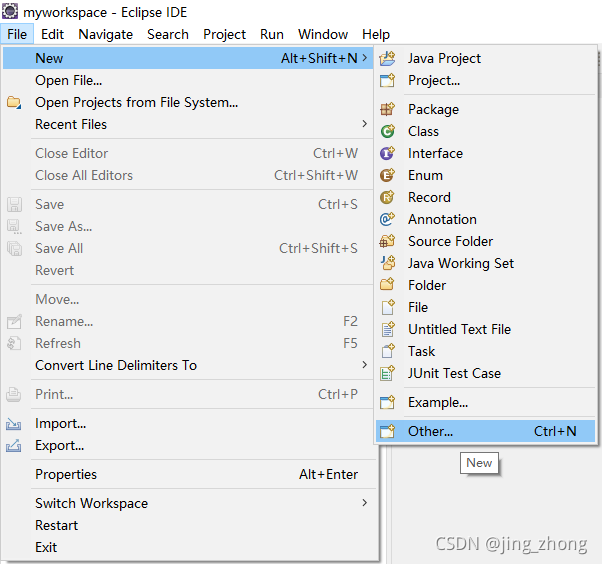Image resolution: width=602 pixels, height=564 pixels.
Task: Click the Untitled Text File icon
Action: click(387, 329)
